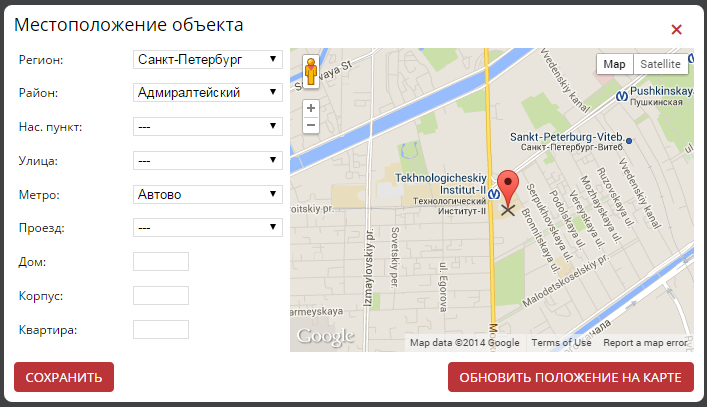Screen dimensions: 707x407
Task: Expand the Нас. пункт dropdown
Action: click(208, 127)
